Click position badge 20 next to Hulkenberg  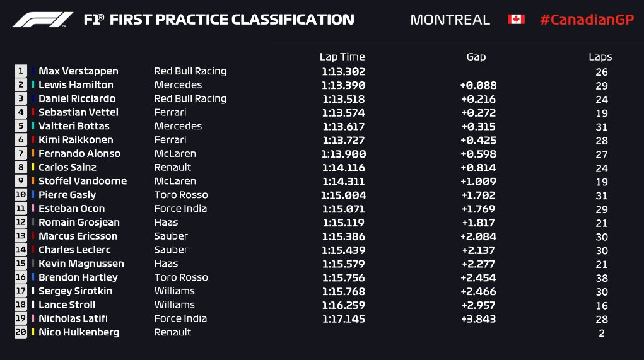[x=21, y=332]
